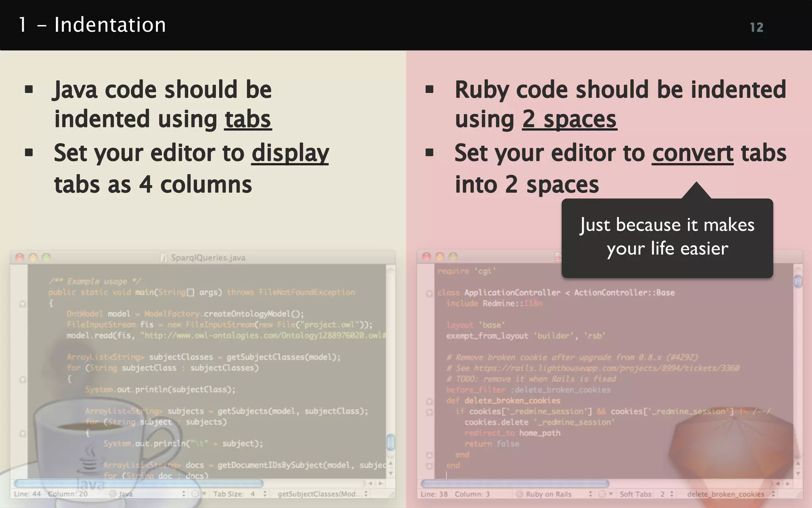This screenshot has width=812, height=508.
Task: Click the underlined word 'display'
Action: [x=290, y=153]
